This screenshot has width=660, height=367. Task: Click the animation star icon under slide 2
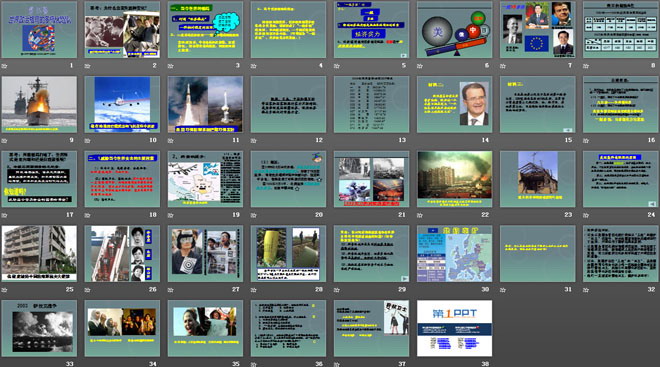point(87,66)
